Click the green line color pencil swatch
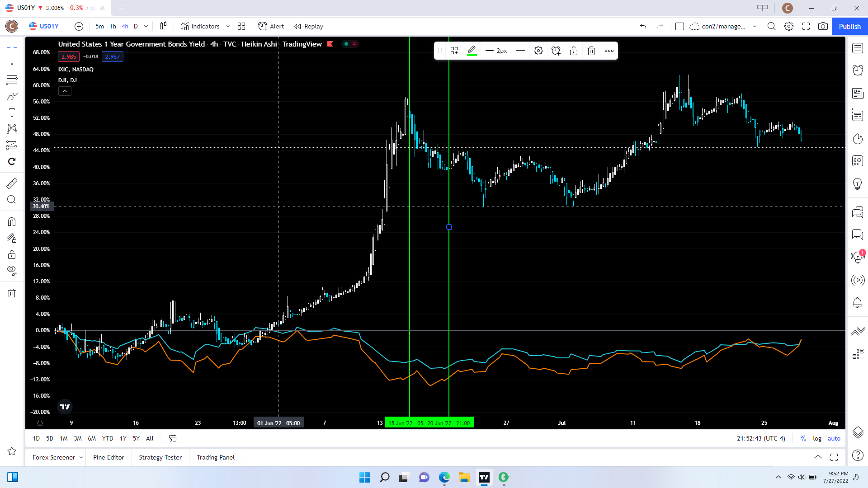This screenshot has width=868, height=488. [472, 51]
